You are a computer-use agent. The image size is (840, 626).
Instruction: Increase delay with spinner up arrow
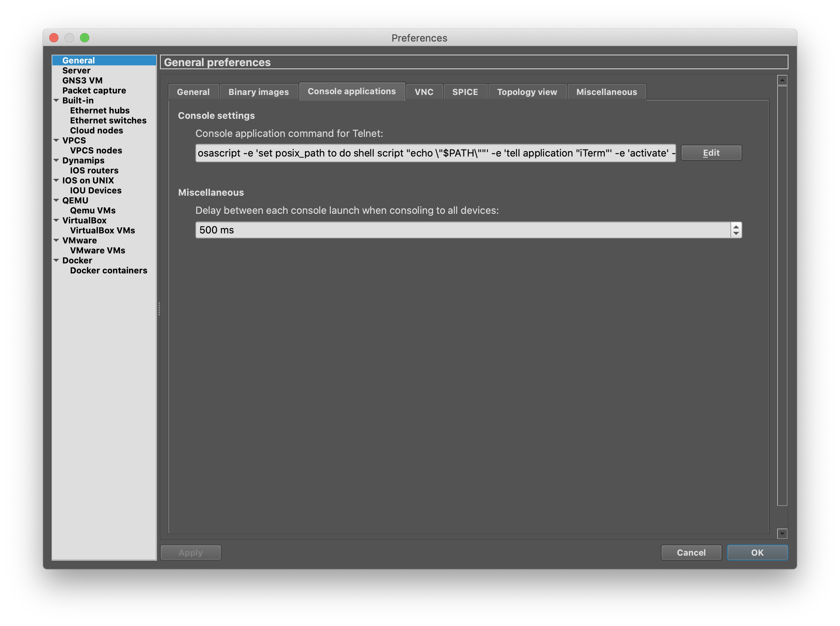pyautogui.click(x=736, y=226)
